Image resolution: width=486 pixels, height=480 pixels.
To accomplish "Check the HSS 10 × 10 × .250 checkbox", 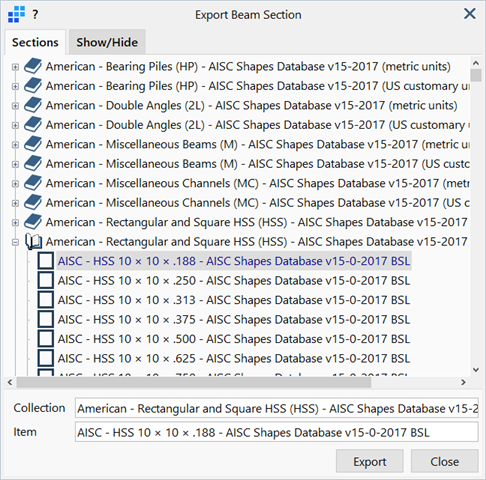I will pyautogui.click(x=46, y=280).
